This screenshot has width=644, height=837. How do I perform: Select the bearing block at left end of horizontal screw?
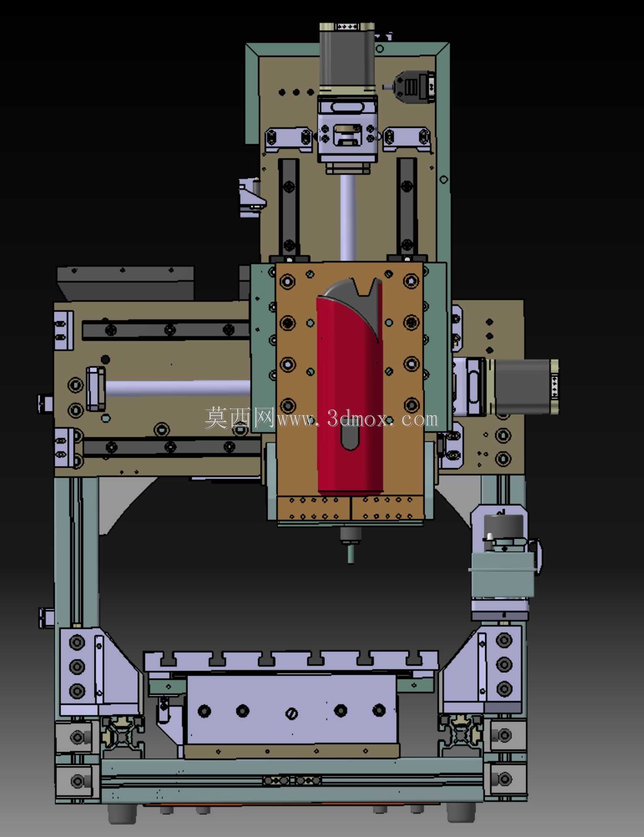tap(96, 388)
